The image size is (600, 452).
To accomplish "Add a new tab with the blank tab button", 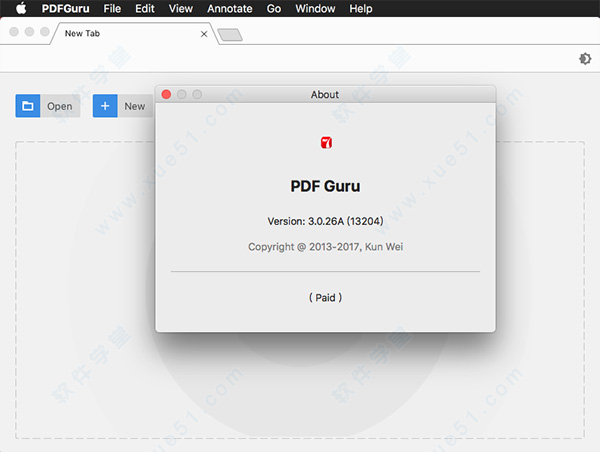I will (230, 35).
